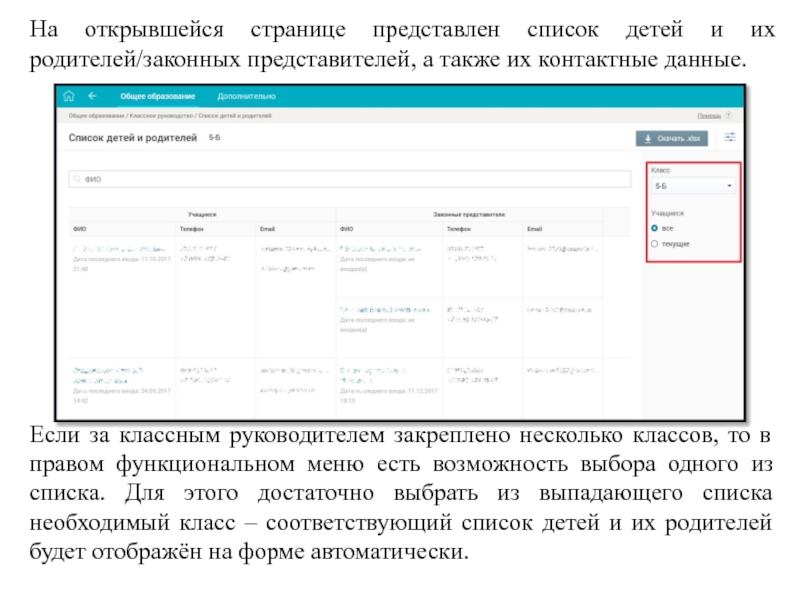Click the students' Телефон column header
Image resolution: width=800 pixels, height=600 pixels.
(x=193, y=229)
